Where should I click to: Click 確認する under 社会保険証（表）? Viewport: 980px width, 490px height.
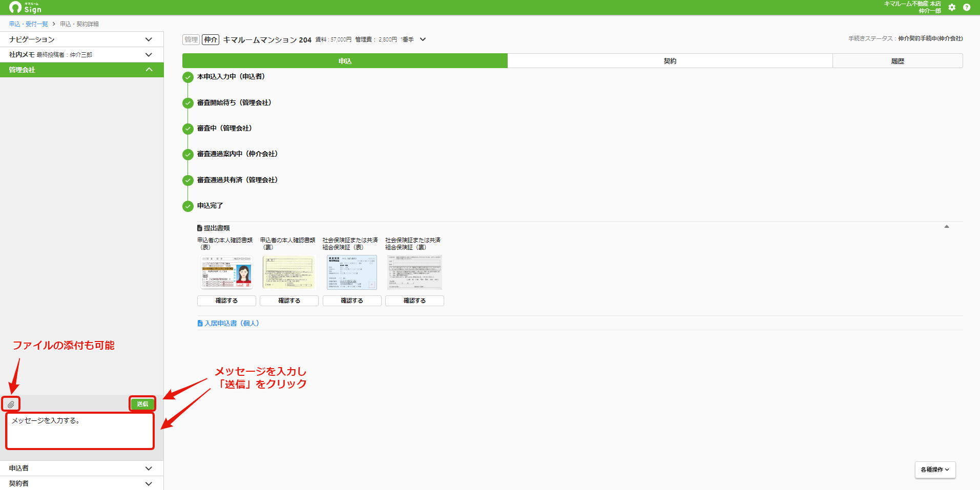pos(352,301)
